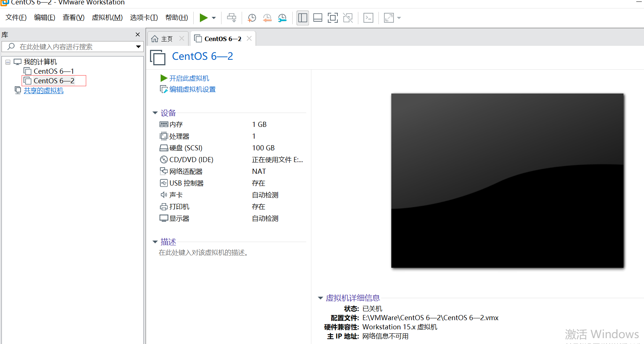Click the 正在使用文件 E:... CD/DVD value
The image size is (644, 344).
tap(277, 160)
